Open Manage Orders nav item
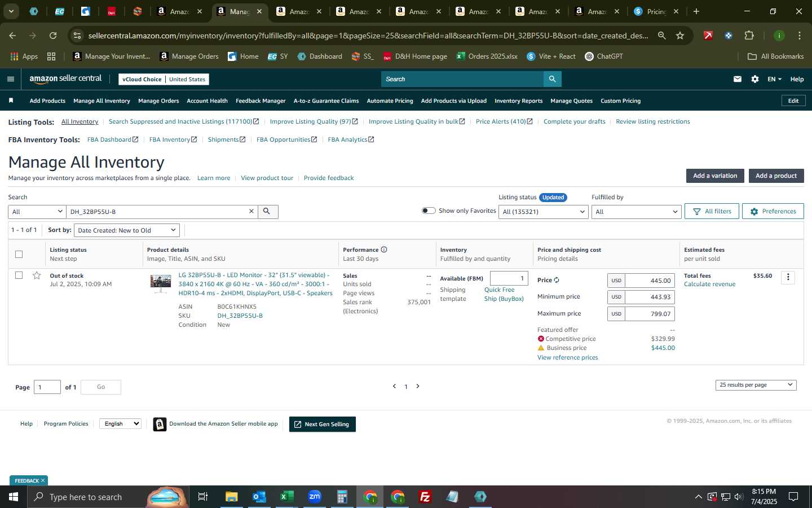The width and height of the screenshot is (812, 508). click(158, 100)
